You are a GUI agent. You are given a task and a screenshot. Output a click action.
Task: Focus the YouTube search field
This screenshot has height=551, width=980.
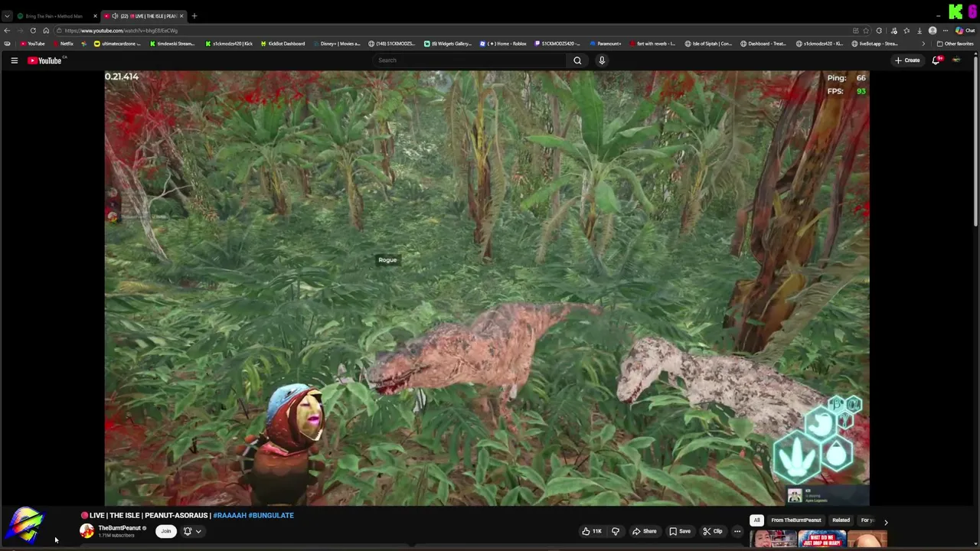coord(469,60)
